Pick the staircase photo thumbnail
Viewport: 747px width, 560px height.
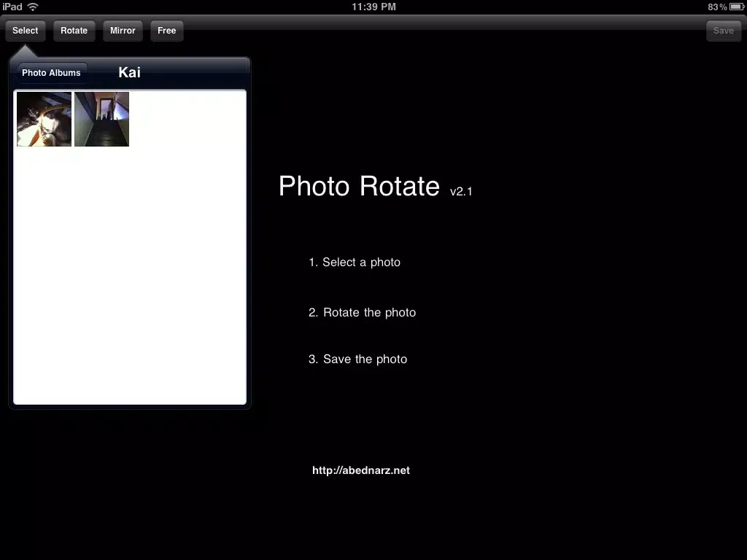101,119
